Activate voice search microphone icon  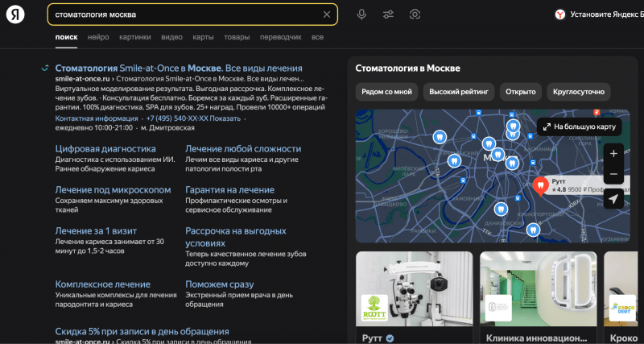(x=361, y=15)
